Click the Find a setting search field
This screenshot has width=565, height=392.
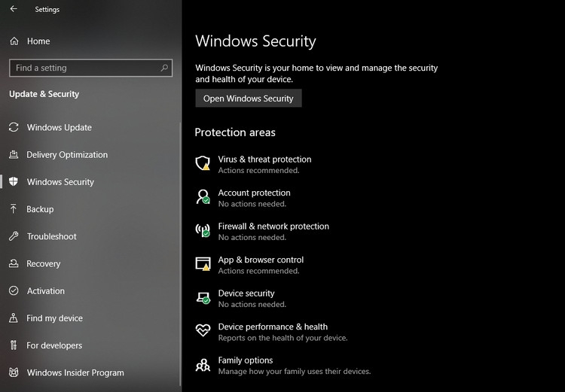tap(83, 68)
